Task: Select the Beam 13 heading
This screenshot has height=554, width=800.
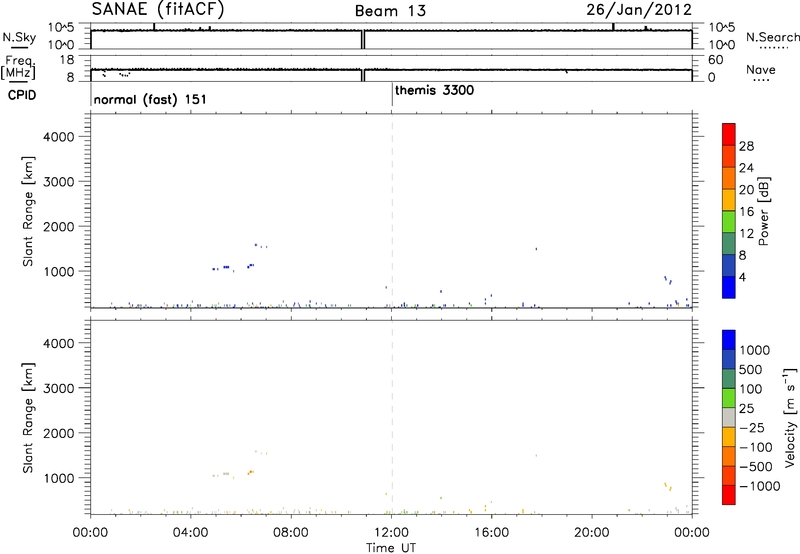Action: point(390,11)
